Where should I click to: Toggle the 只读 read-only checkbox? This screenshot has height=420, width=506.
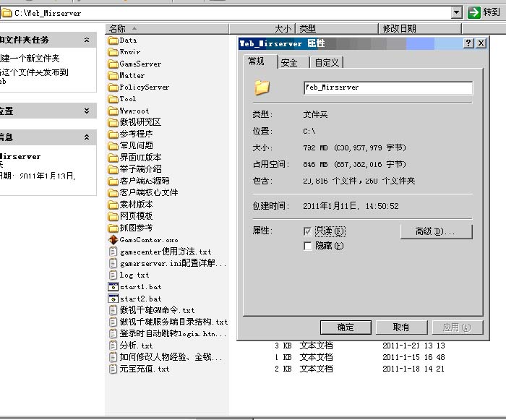point(309,231)
